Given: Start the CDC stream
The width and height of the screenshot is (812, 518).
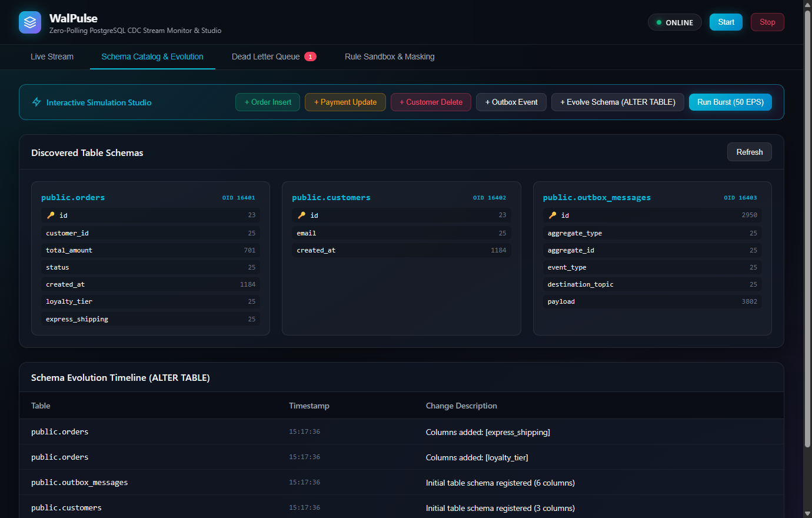Looking at the screenshot, I should coord(726,22).
